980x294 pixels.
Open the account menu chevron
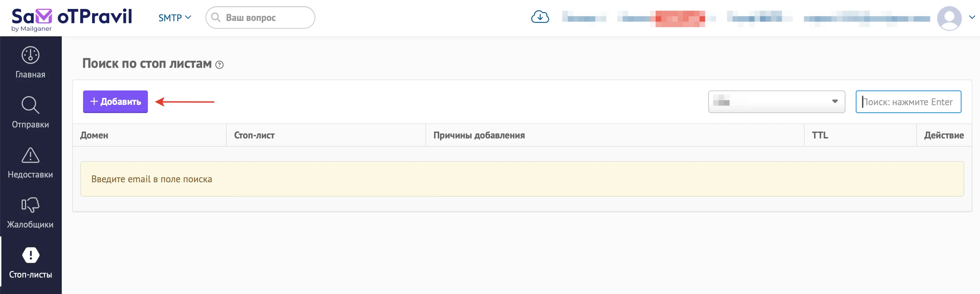(x=972, y=17)
